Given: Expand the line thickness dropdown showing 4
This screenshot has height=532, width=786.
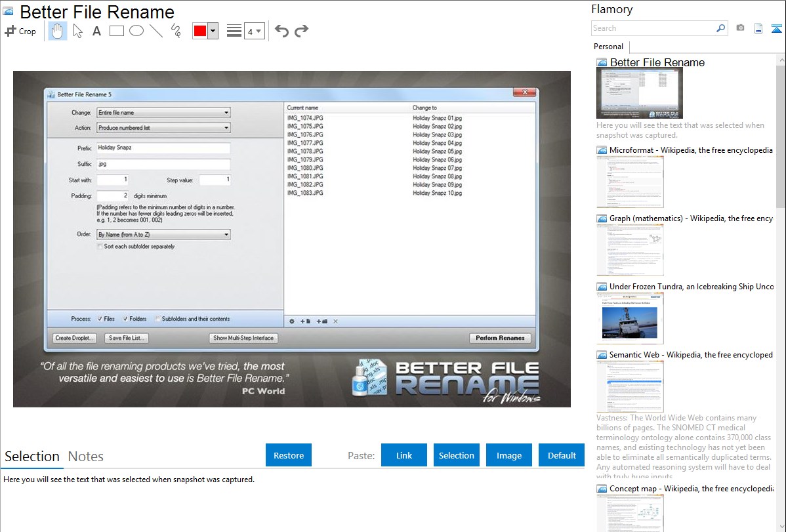Looking at the screenshot, I should (x=254, y=31).
